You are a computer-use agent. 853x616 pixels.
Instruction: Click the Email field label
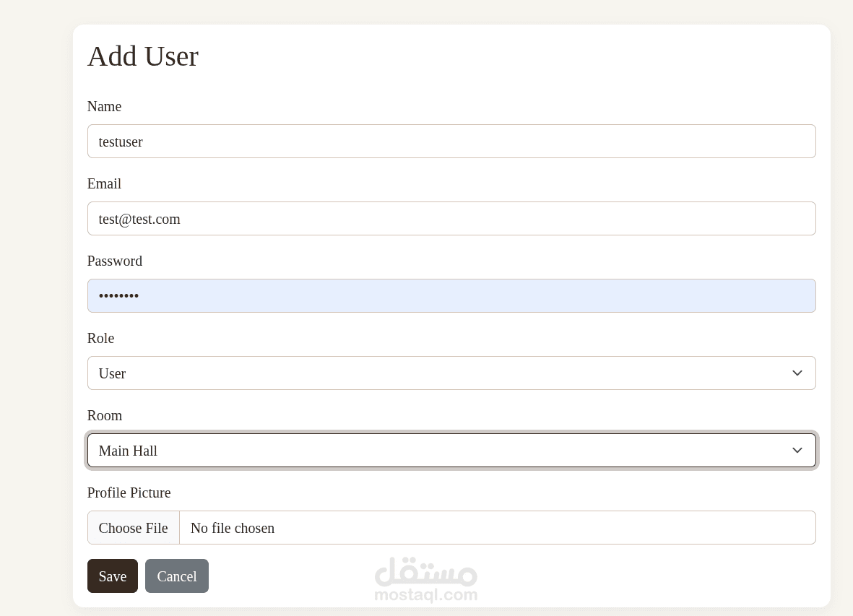pyautogui.click(x=104, y=184)
